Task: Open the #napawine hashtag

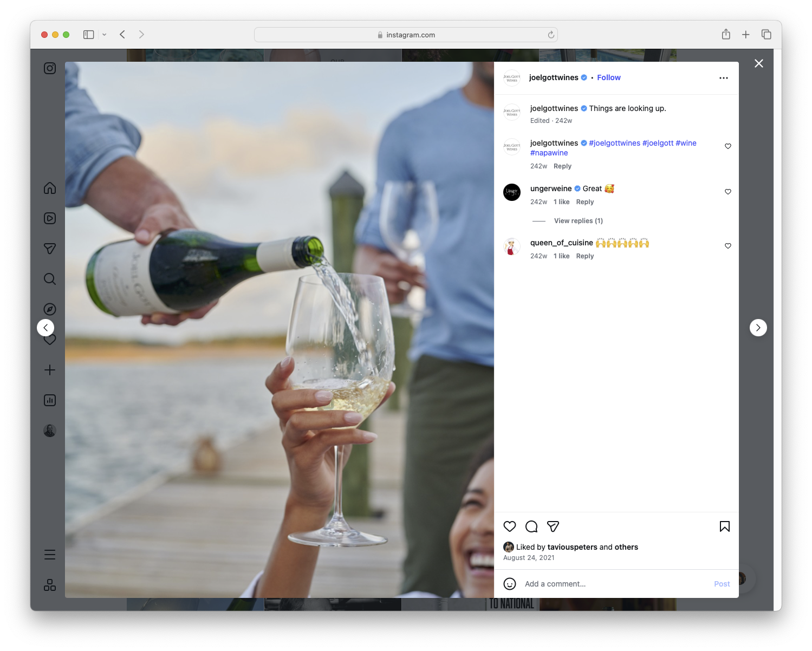Action: [x=549, y=153]
